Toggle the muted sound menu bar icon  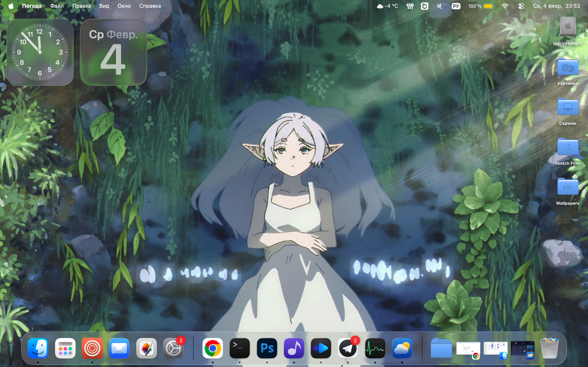(440, 6)
